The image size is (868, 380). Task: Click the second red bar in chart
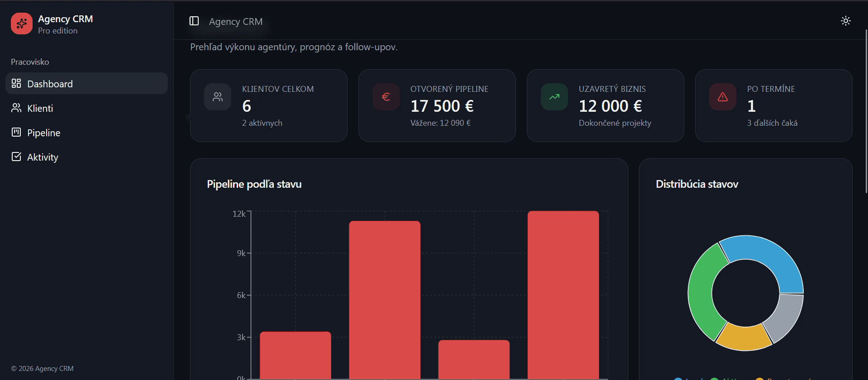tap(385, 300)
